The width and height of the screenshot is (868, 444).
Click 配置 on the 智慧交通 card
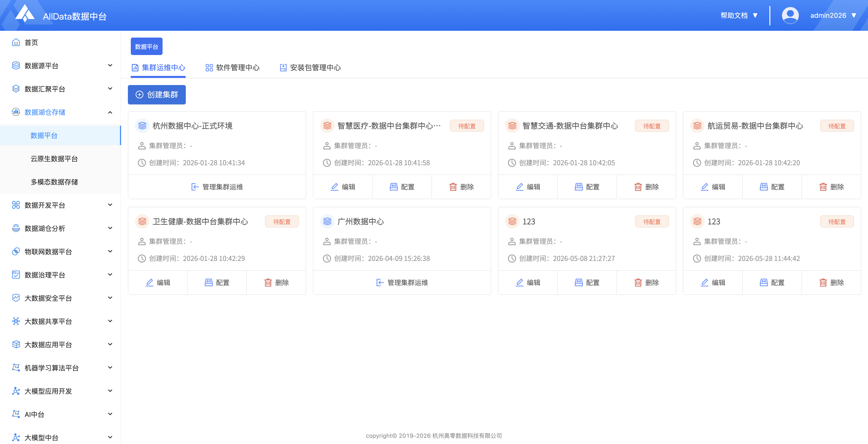(x=587, y=187)
